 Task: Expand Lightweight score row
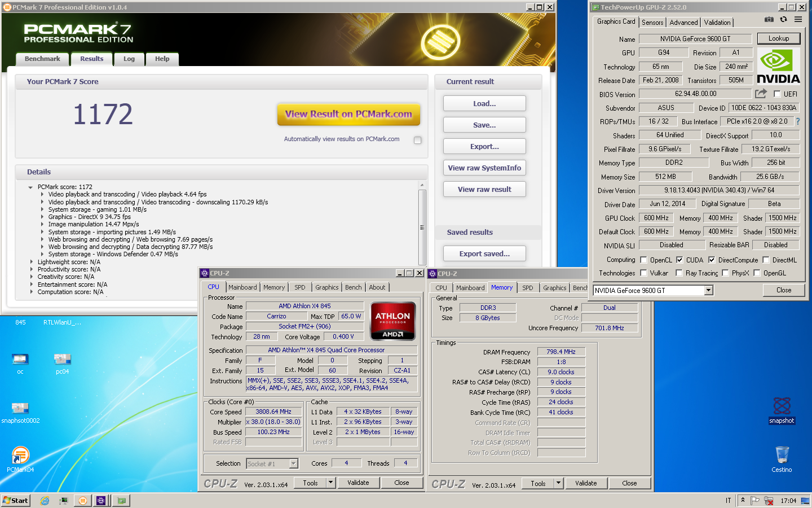click(32, 262)
